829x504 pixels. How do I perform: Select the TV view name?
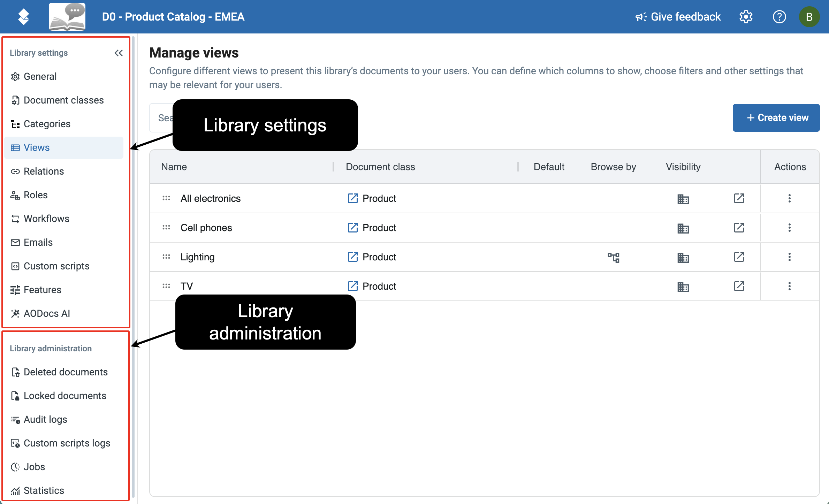[x=187, y=286]
